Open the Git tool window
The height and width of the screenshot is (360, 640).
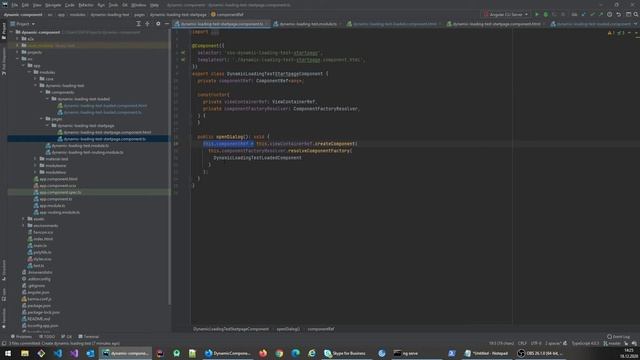coord(67,337)
